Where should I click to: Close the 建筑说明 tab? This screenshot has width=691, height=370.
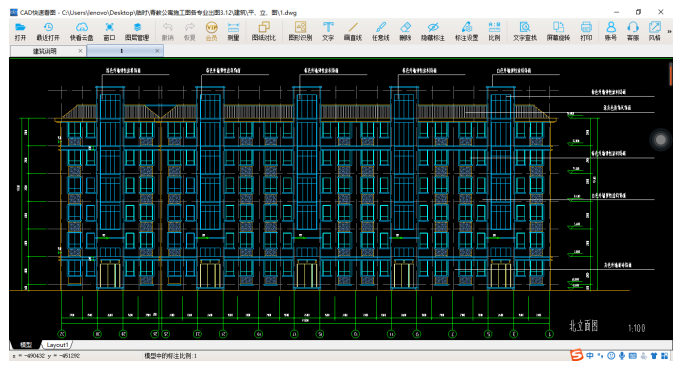click(x=80, y=51)
